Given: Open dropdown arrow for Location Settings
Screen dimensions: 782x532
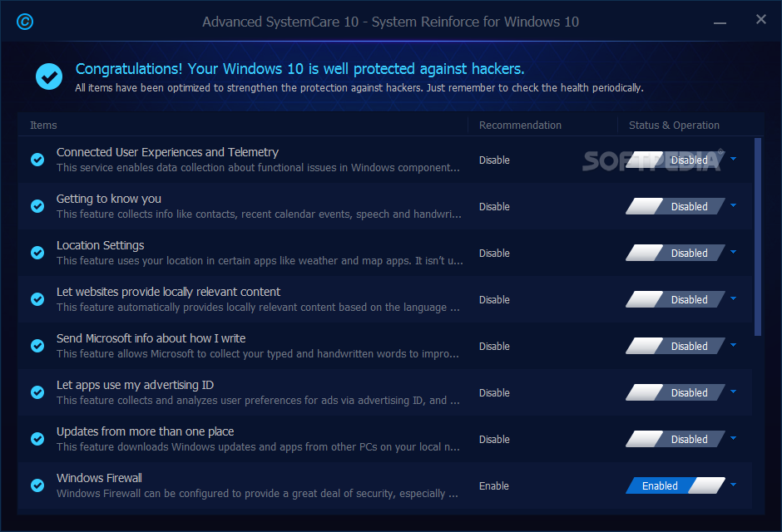Looking at the screenshot, I should click(733, 252).
